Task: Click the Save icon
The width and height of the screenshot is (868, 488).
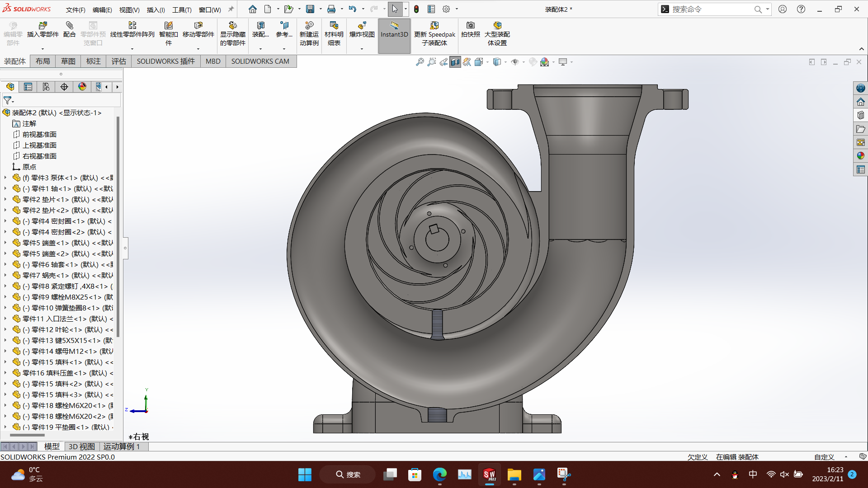Action: coord(310,9)
